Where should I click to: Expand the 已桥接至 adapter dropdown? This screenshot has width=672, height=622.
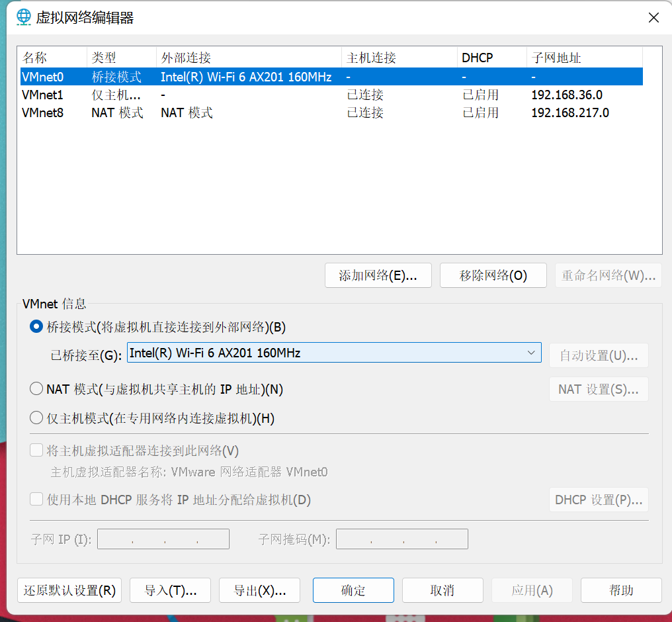pos(530,353)
